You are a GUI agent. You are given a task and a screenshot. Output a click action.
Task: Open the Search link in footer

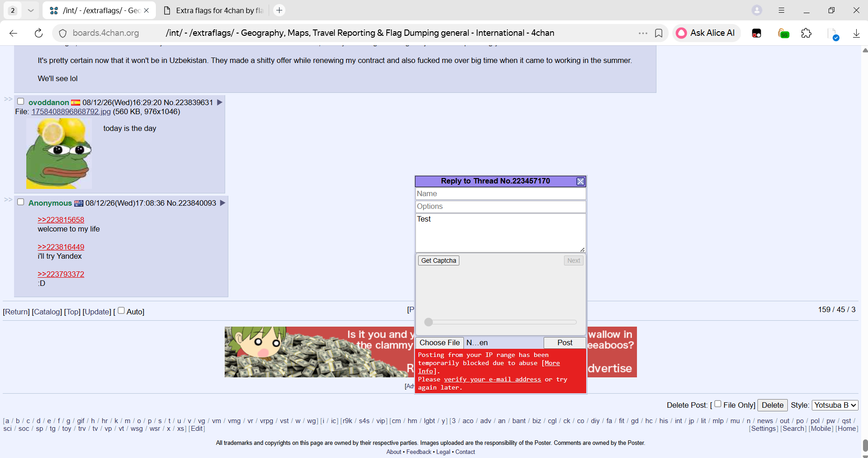click(793, 429)
